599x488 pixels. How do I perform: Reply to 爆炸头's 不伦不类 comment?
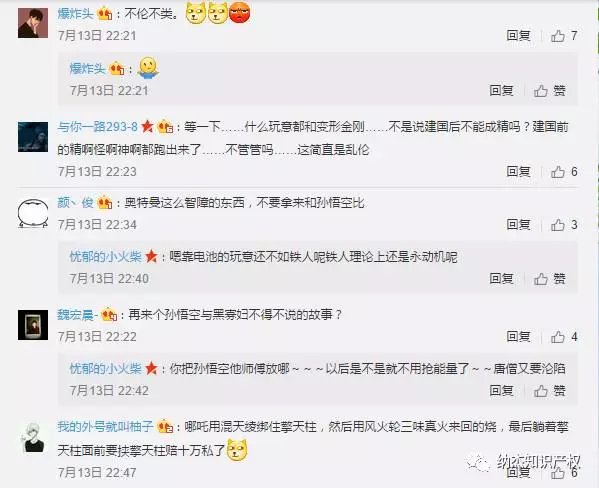tap(518, 36)
